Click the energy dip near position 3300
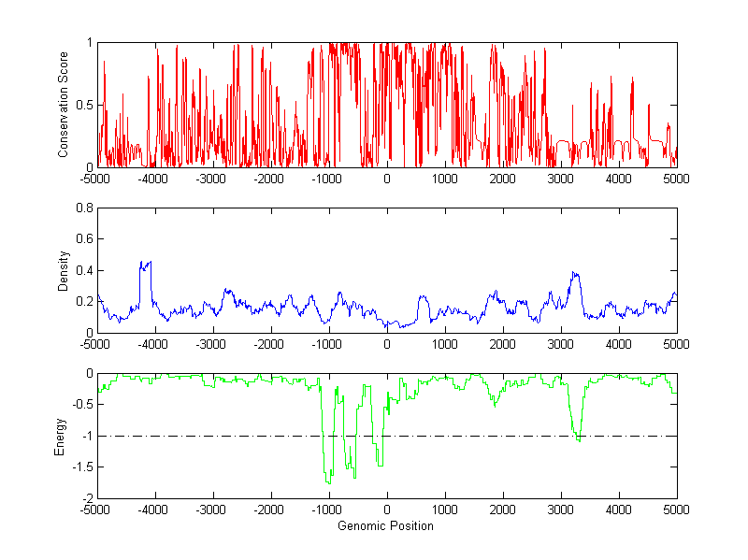This screenshot has width=748, height=560. point(579,438)
